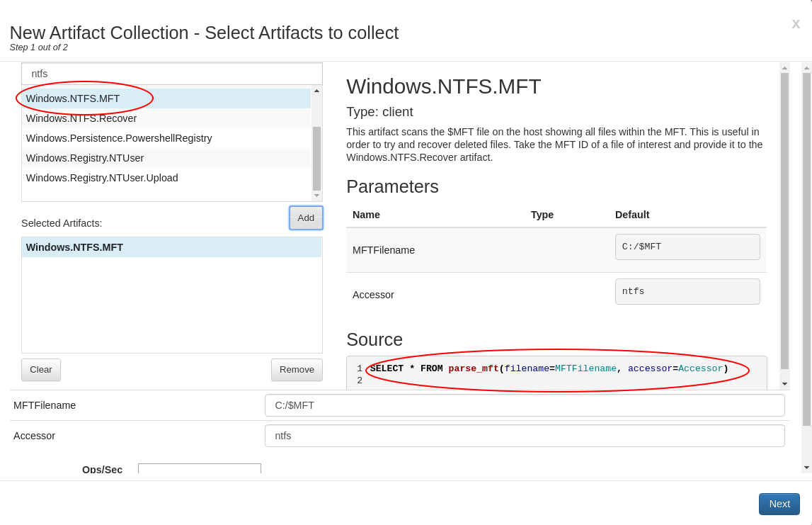Proceed with the Next button

point(779,504)
